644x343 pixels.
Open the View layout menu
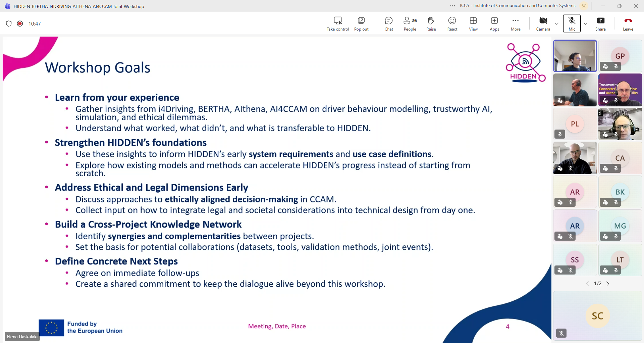click(473, 24)
